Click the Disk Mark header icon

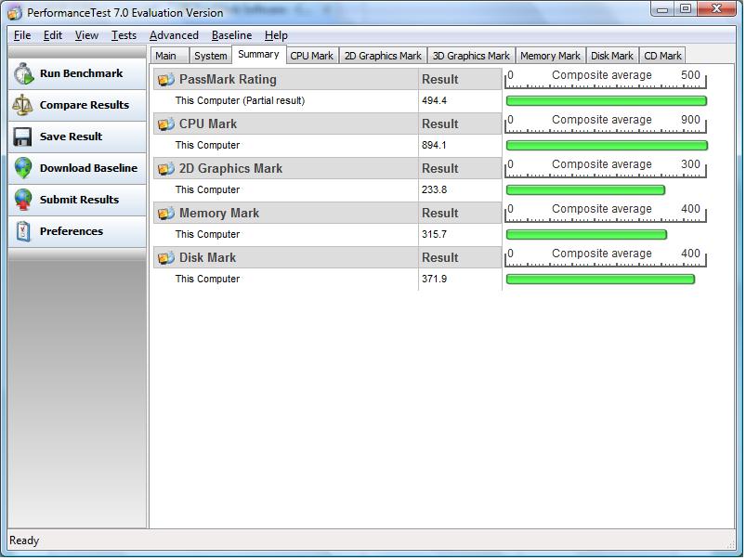point(166,258)
